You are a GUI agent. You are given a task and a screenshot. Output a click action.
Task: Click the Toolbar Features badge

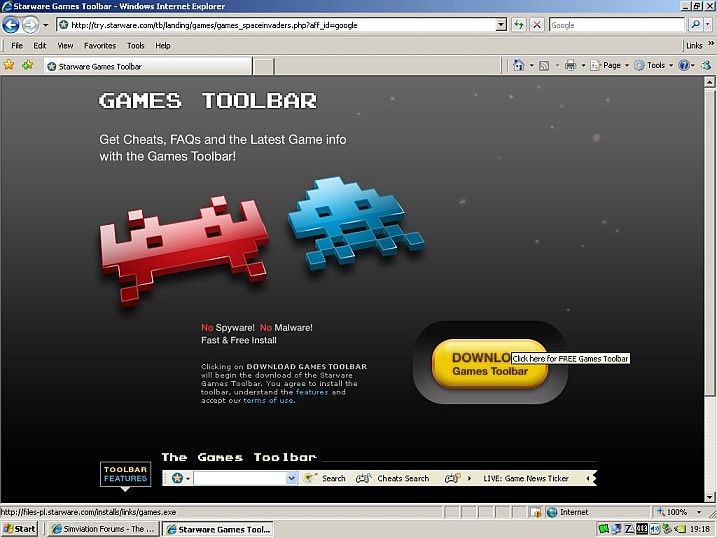(x=126, y=474)
